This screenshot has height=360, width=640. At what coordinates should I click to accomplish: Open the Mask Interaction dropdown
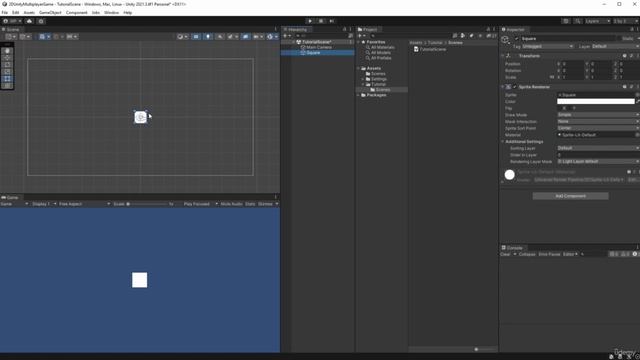tap(598, 121)
